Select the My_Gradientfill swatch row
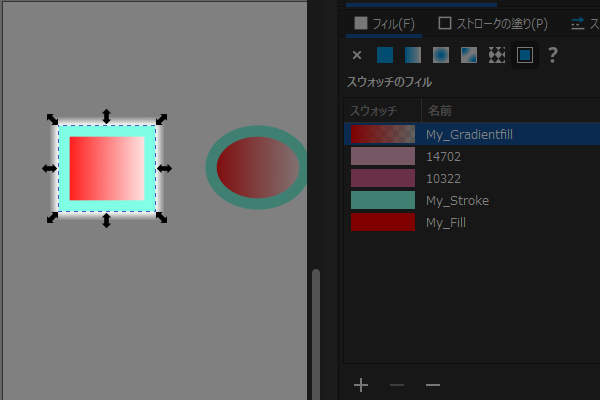600x400 pixels. pyautogui.click(x=472, y=134)
